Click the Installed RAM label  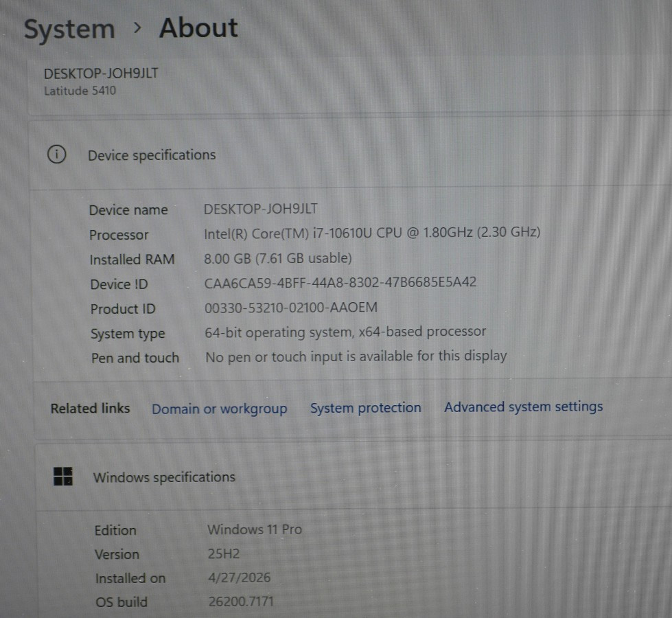[x=132, y=260]
